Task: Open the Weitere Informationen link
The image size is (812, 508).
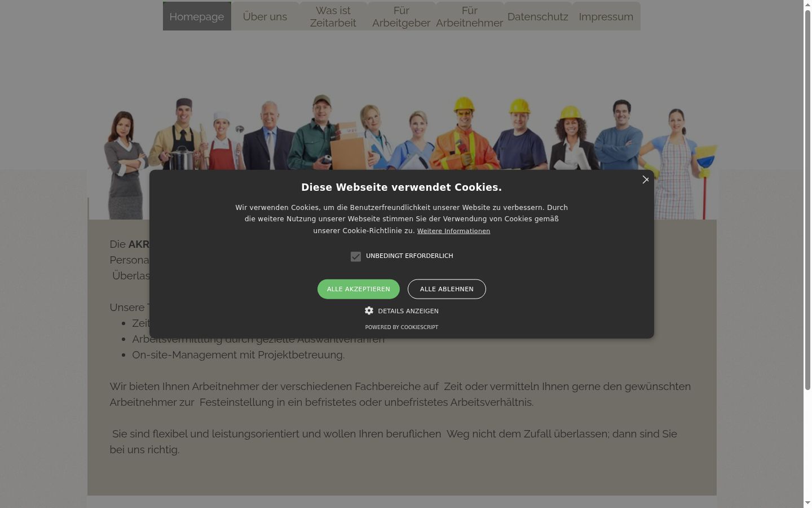Action: pyautogui.click(x=453, y=231)
